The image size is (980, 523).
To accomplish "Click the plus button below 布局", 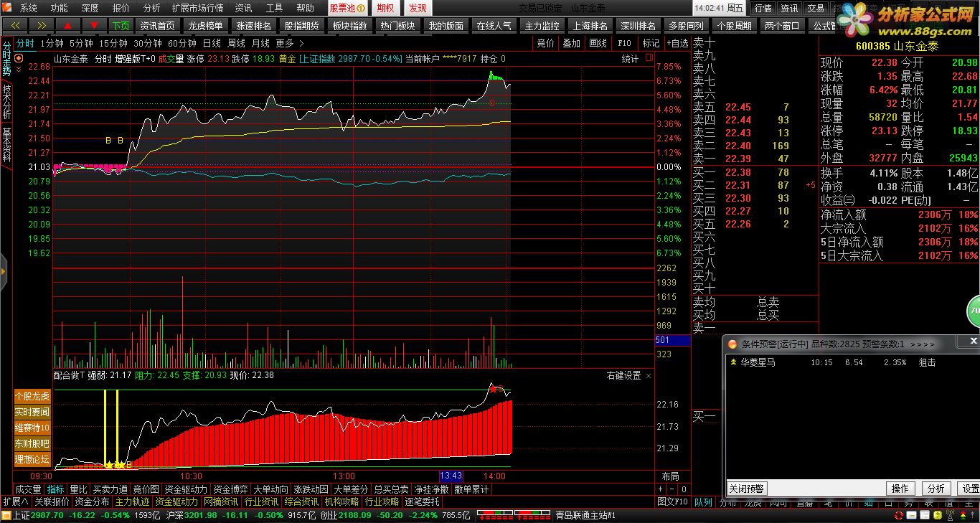I will 661,489.
